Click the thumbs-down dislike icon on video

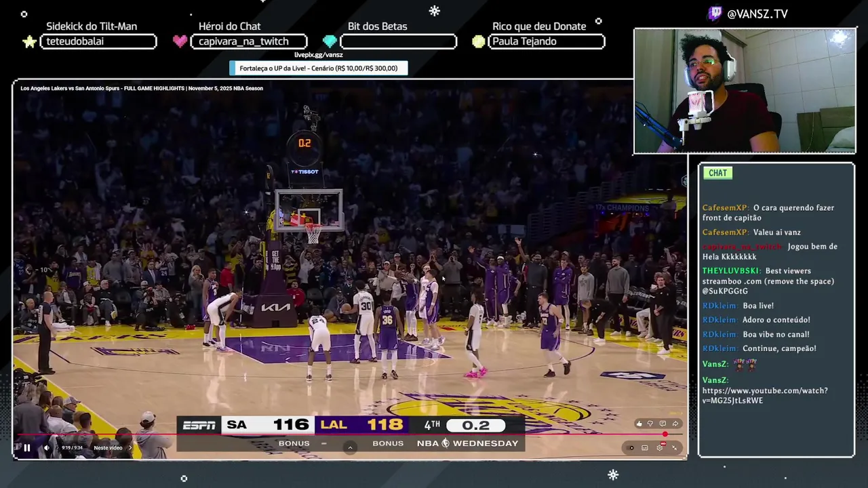coord(650,424)
